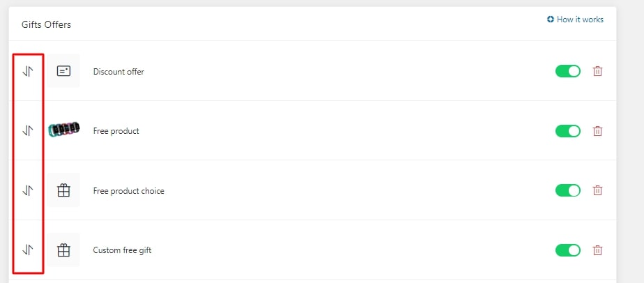Click the reorder arrows for Custom free gift

(x=28, y=250)
